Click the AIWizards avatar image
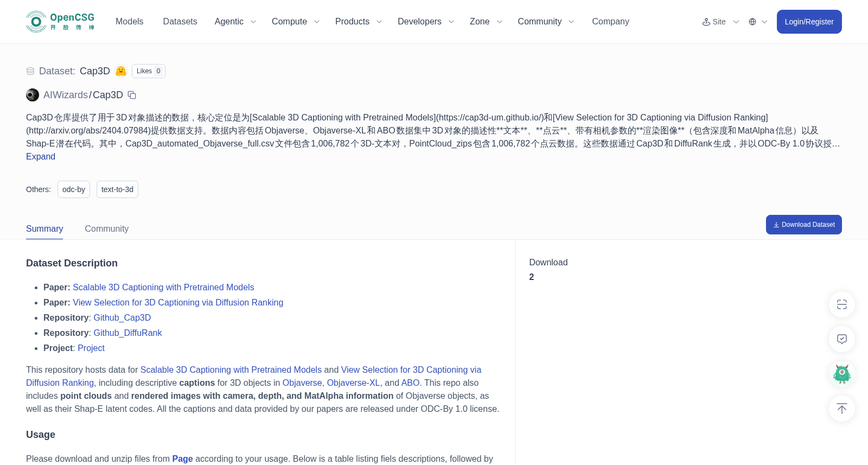Viewport: 868px width, 465px height. coord(33,95)
